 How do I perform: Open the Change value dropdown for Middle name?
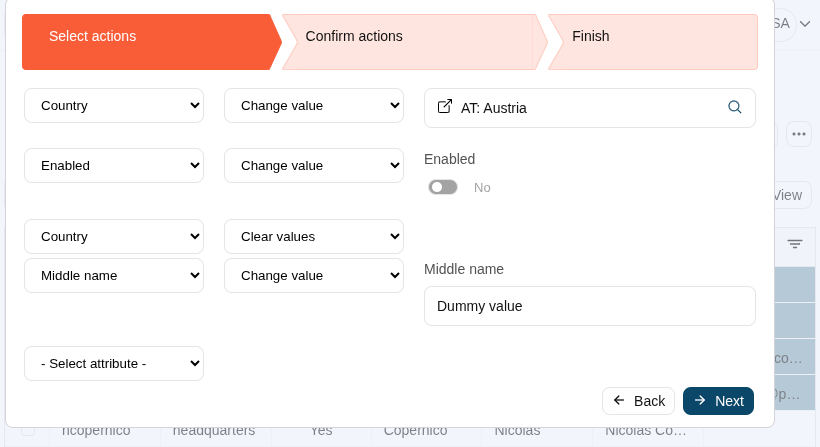coord(314,276)
